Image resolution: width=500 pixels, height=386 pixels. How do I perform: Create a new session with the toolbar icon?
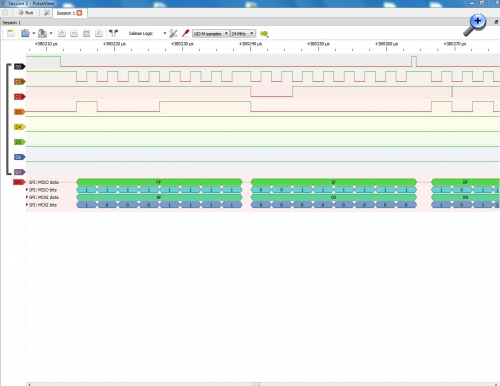(x=11, y=33)
